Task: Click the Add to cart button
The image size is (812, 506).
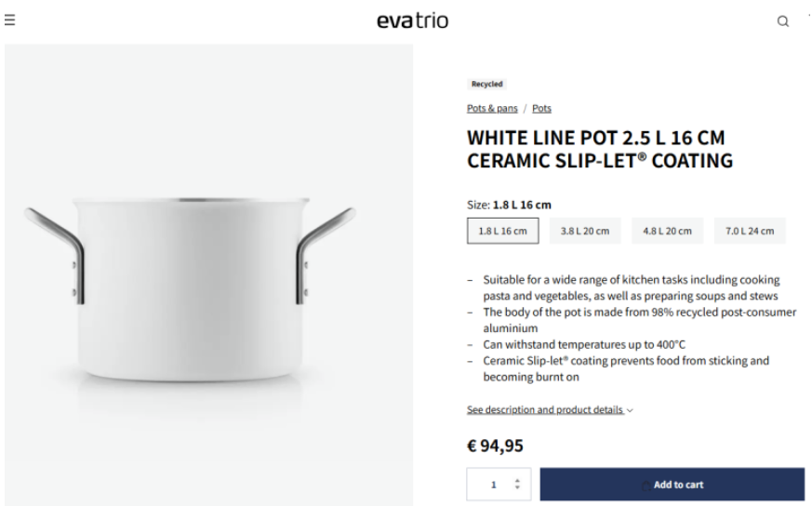Action: [672, 485]
